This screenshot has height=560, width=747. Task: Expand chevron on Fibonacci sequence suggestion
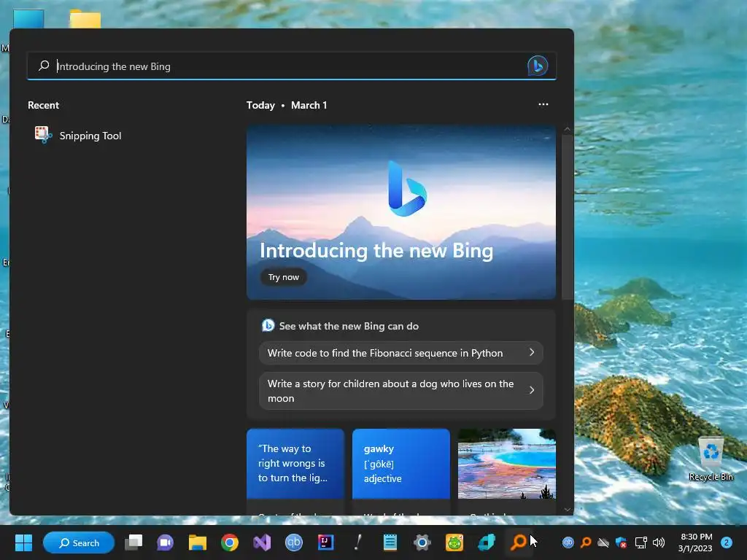pos(532,352)
